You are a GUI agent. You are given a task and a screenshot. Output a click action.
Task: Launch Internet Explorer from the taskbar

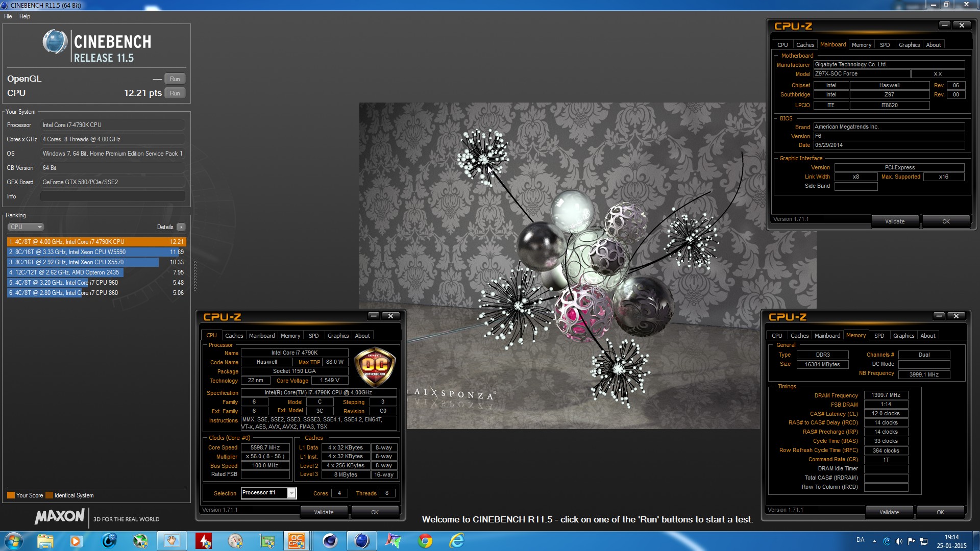457,541
